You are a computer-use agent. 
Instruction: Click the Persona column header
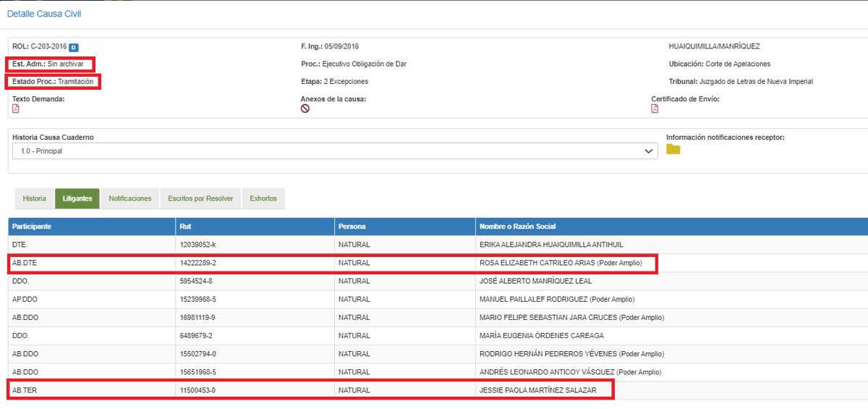click(405, 227)
